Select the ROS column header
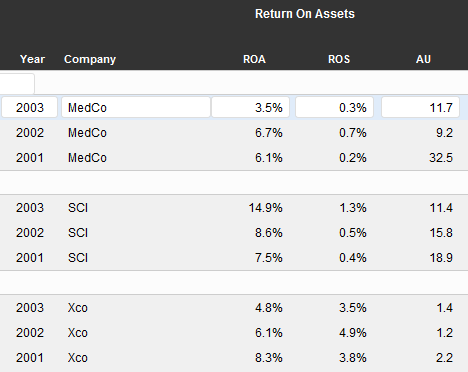The image size is (468, 372). (x=339, y=59)
